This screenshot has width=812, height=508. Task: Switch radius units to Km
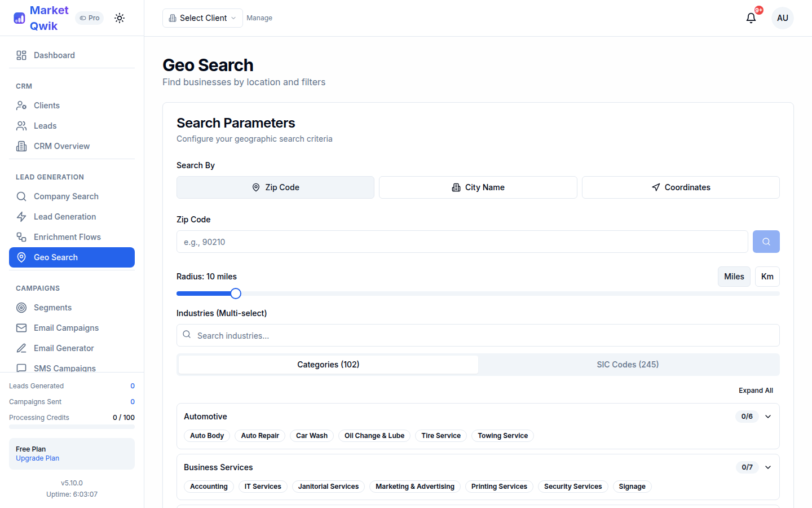[767, 276]
